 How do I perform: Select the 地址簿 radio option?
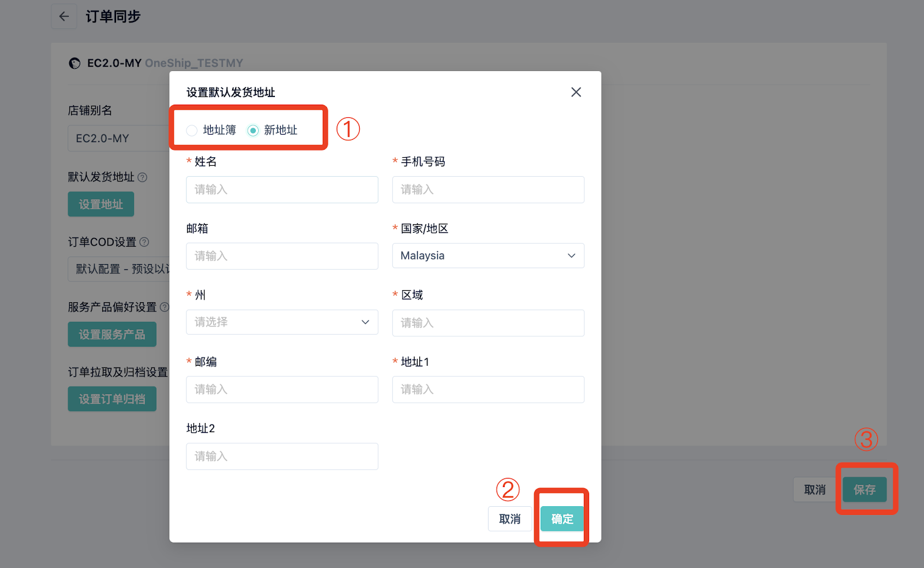[x=192, y=131]
